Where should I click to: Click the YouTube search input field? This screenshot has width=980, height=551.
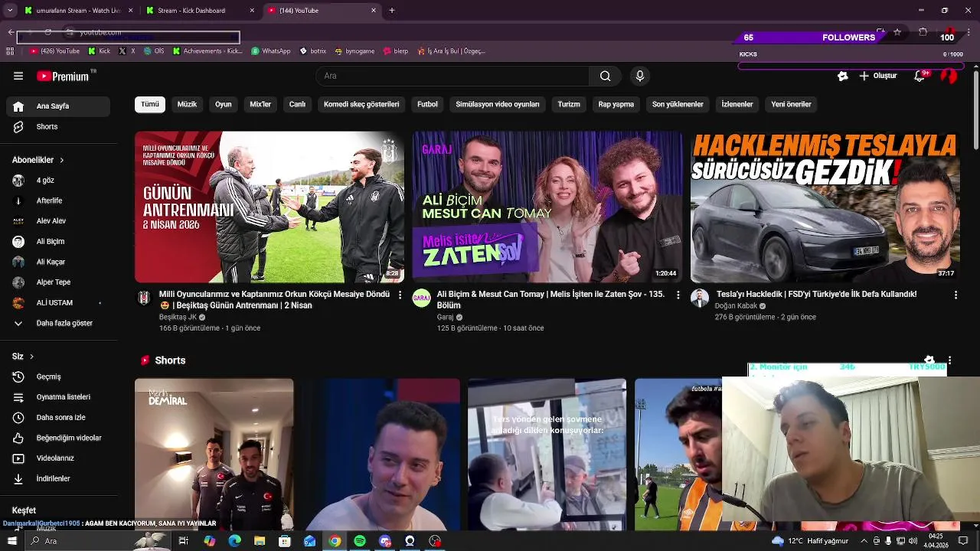click(452, 76)
